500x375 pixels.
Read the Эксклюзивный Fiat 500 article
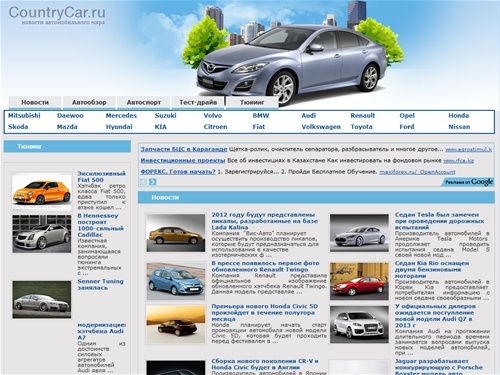pyautogui.click(x=101, y=177)
